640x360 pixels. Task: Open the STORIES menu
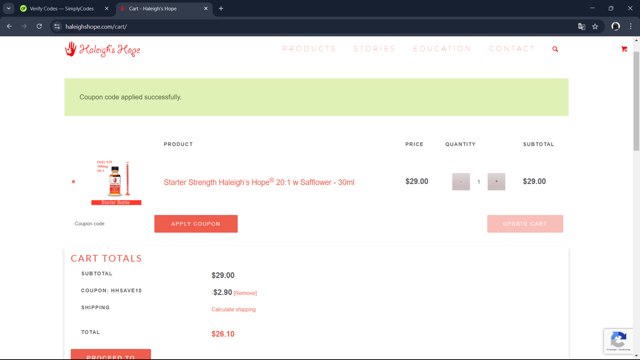click(374, 49)
